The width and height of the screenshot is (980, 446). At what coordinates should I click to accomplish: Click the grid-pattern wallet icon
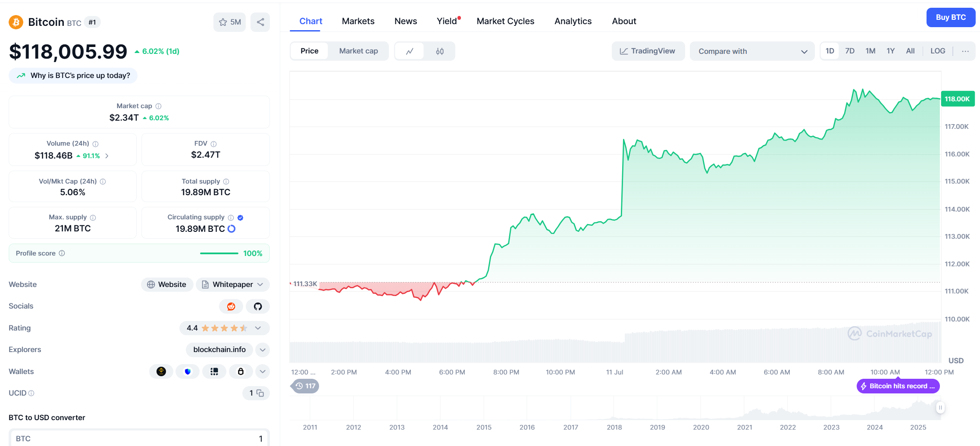click(x=214, y=371)
